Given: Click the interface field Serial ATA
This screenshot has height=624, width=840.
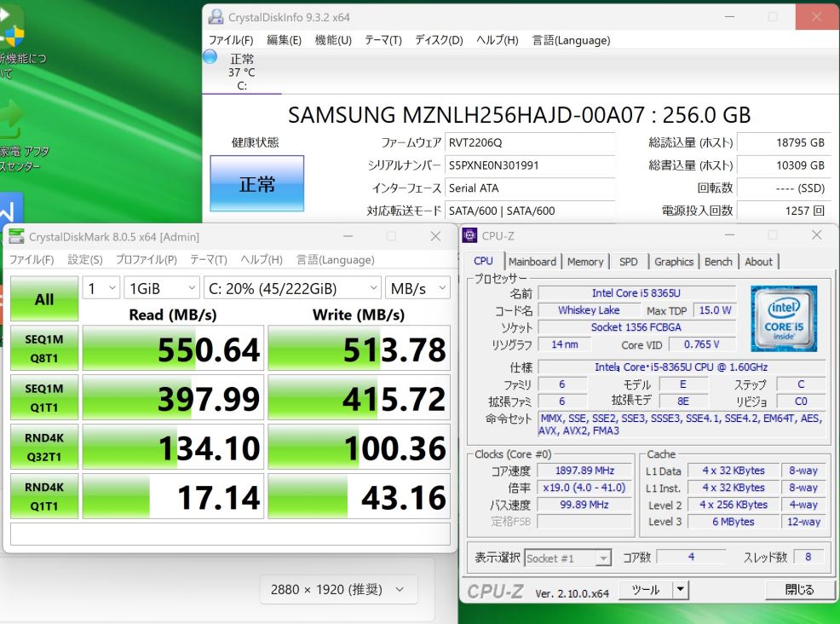Looking at the screenshot, I should coord(529,188).
